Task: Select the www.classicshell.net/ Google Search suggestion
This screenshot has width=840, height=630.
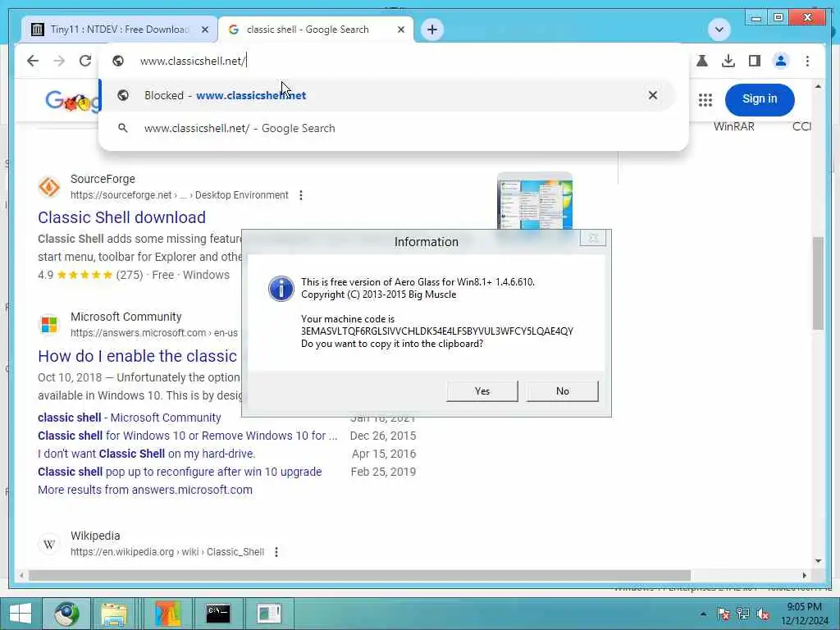Action: (x=388, y=128)
